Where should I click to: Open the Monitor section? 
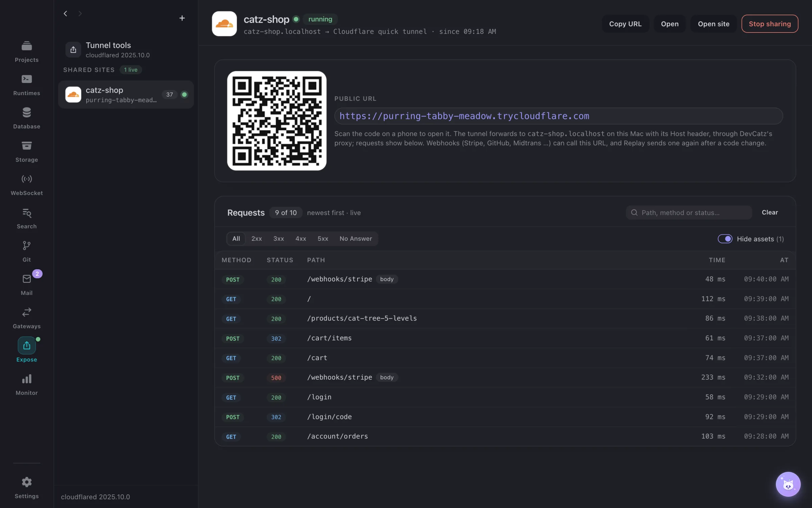click(26, 384)
